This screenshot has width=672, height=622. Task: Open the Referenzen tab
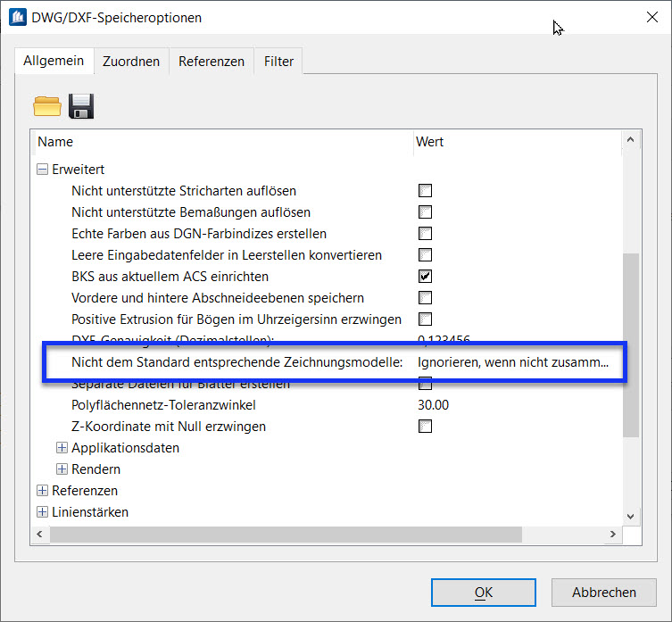tap(212, 62)
